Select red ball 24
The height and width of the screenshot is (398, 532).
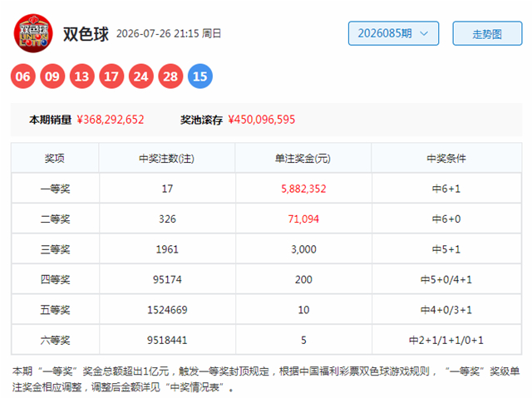tap(140, 76)
